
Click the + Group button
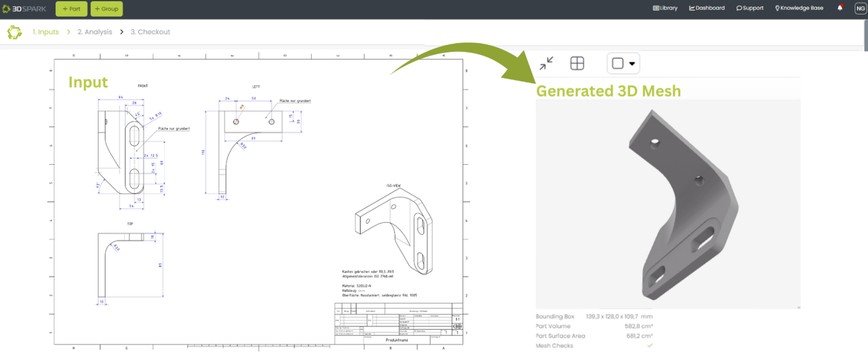[106, 9]
